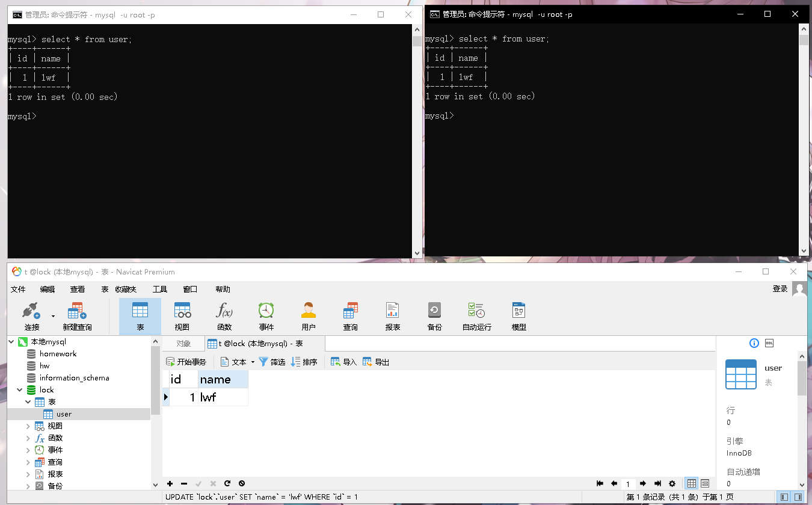Click the user avatar icon beside 登录
812x505 pixels.
[799, 289]
